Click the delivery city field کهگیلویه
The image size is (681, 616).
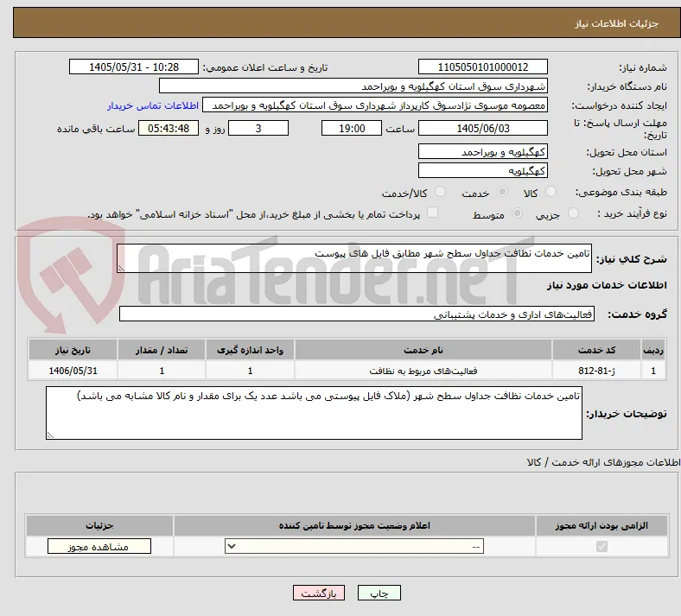tap(482, 170)
